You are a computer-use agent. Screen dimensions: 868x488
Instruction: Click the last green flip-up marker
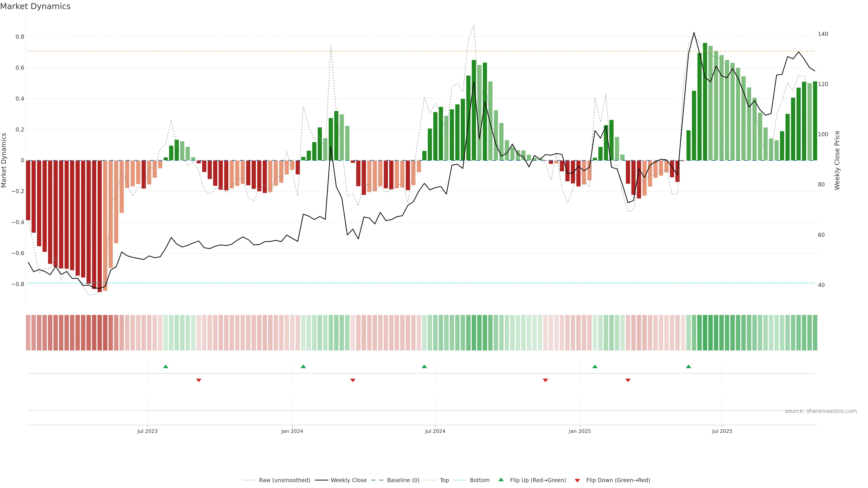[x=688, y=366]
